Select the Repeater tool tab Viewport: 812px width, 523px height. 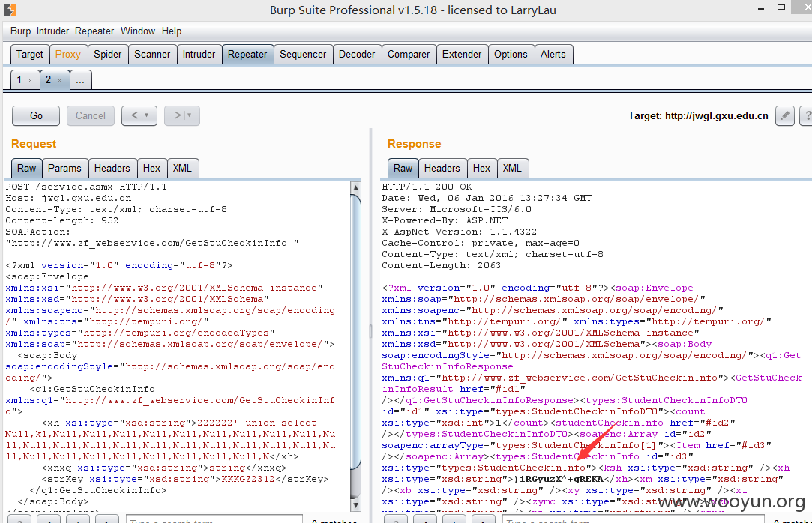247,54
